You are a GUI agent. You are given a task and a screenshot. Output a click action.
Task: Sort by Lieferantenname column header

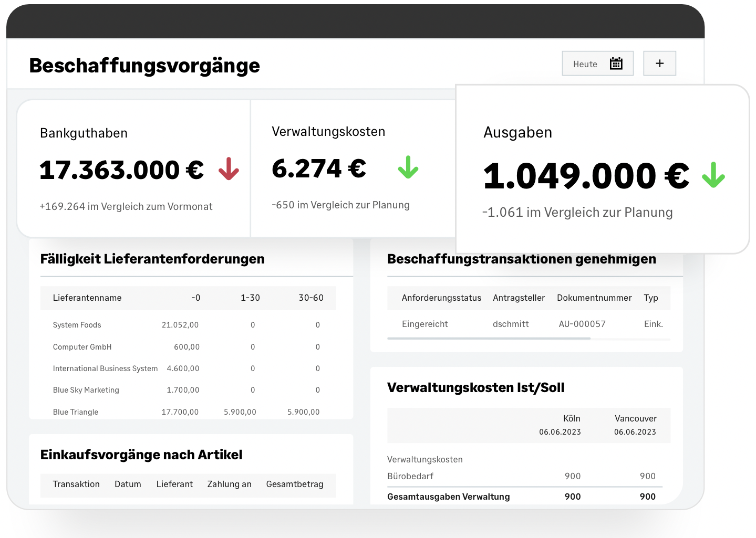(x=87, y=298)
